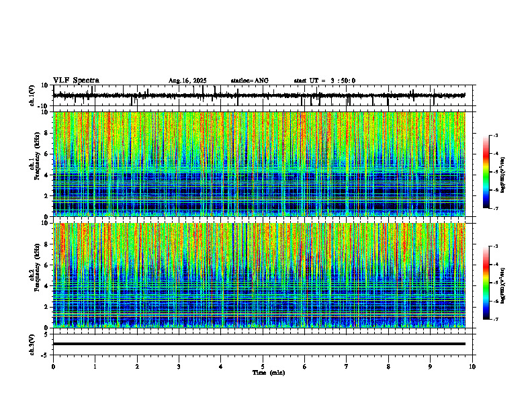Click the -7 tick on ch.2 colorbar

coord(496,319)
